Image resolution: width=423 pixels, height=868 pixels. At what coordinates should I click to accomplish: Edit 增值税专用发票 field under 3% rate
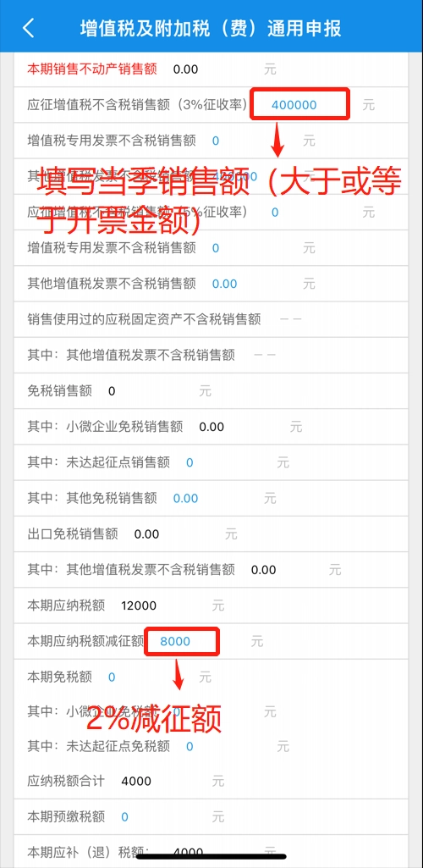click(216, 141)
